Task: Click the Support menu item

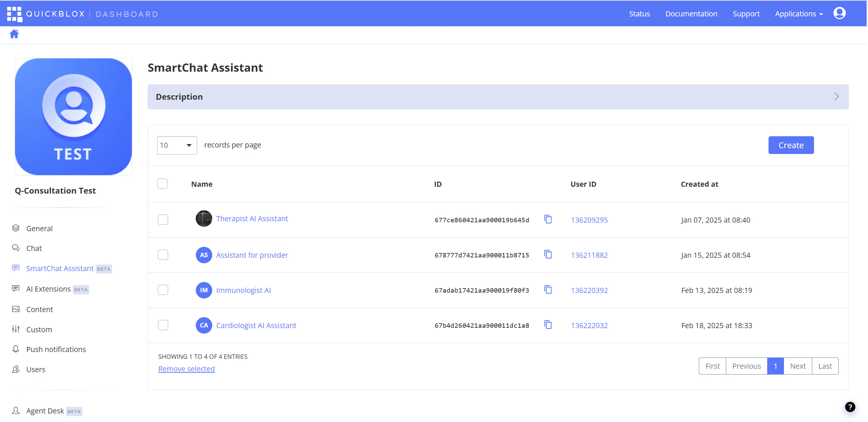Action: point(746,14)
